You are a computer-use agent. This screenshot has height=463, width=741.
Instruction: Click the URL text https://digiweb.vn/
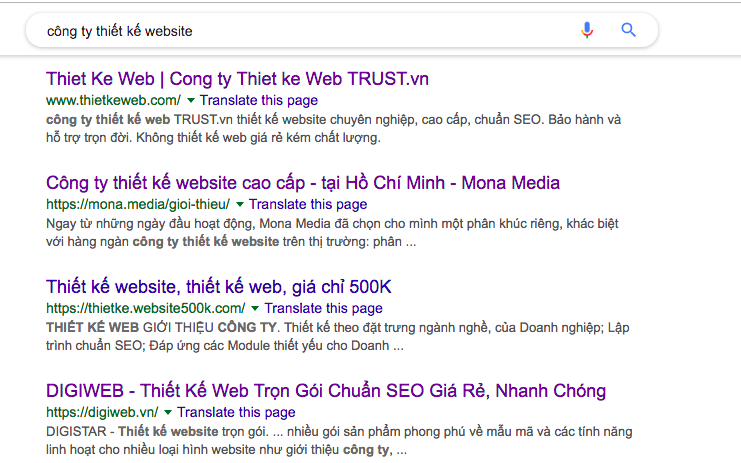click(102, 412)
